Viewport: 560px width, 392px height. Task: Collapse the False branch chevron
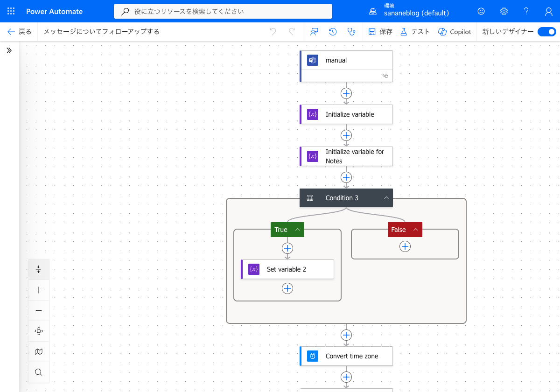tap(415, 230)
